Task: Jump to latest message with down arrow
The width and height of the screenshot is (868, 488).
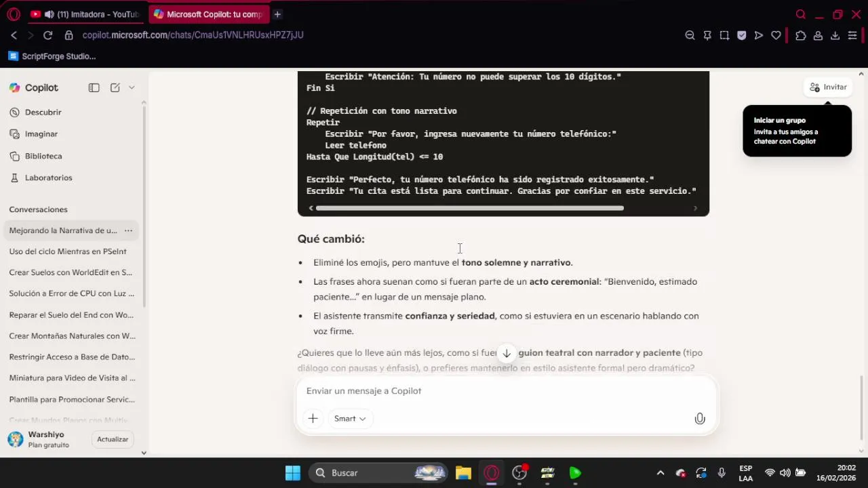Action: click(507, 353)
